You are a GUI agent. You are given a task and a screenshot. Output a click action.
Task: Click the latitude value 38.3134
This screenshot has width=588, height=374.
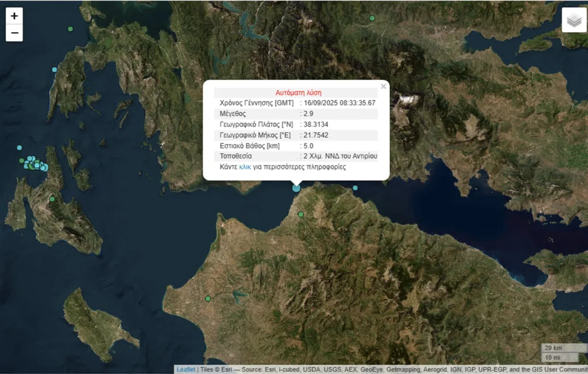point(316,124)
